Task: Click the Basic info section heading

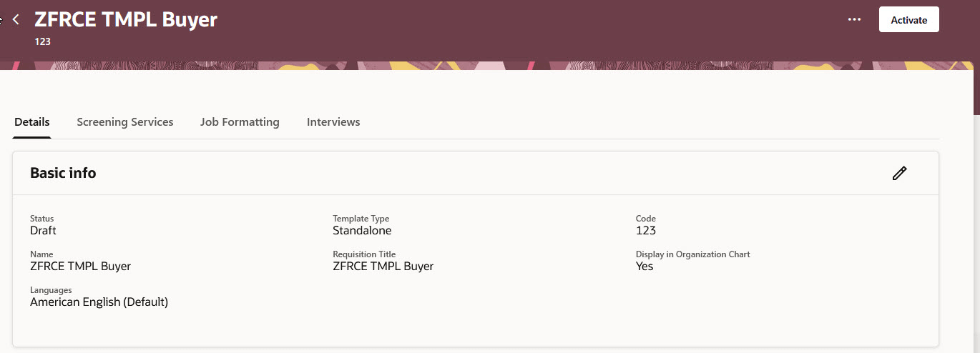Action: tap(63, 173)
